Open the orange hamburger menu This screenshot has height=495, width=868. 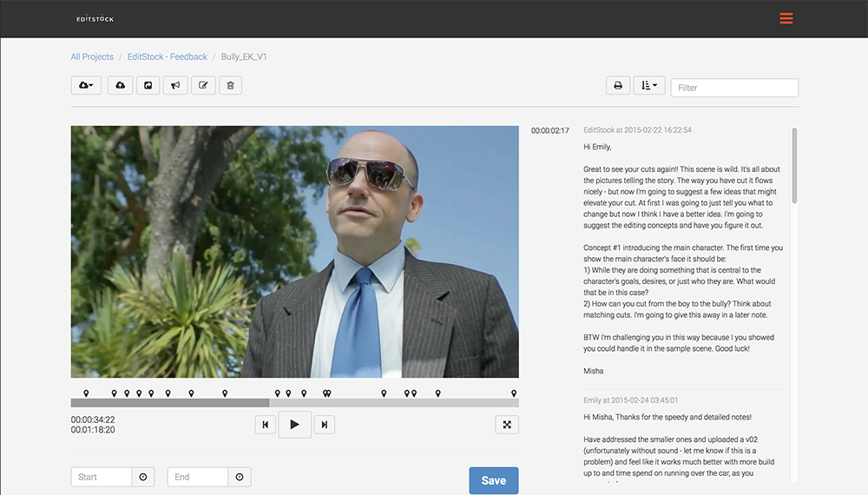[786, 18]
